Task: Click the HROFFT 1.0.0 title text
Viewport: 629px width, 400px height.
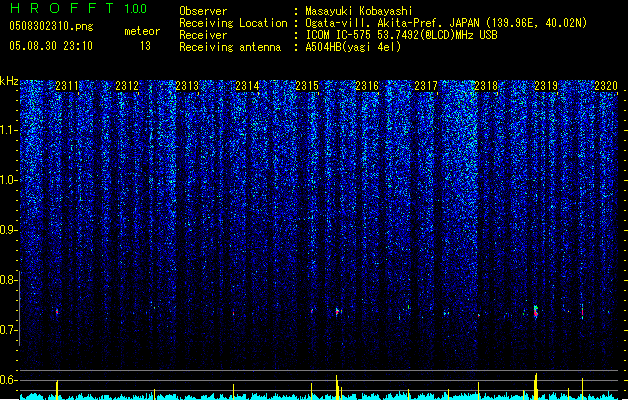Action: pyautogui.click(x=79, y=8)
